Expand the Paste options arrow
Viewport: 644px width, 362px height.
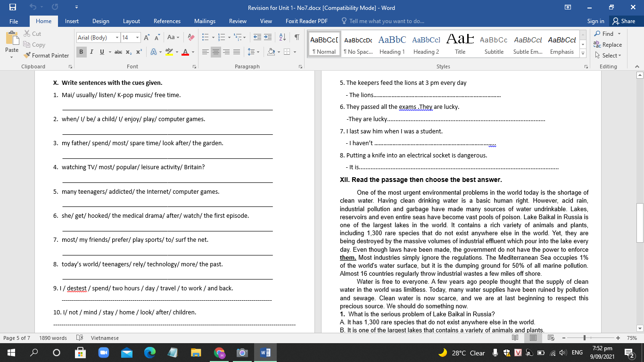click(x=12, y=58)
